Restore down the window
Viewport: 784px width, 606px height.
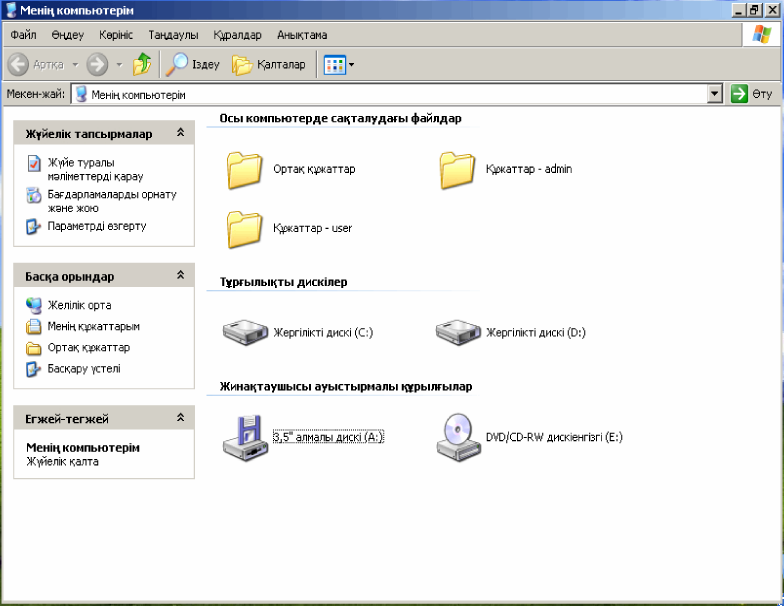(x=754, y=10)
